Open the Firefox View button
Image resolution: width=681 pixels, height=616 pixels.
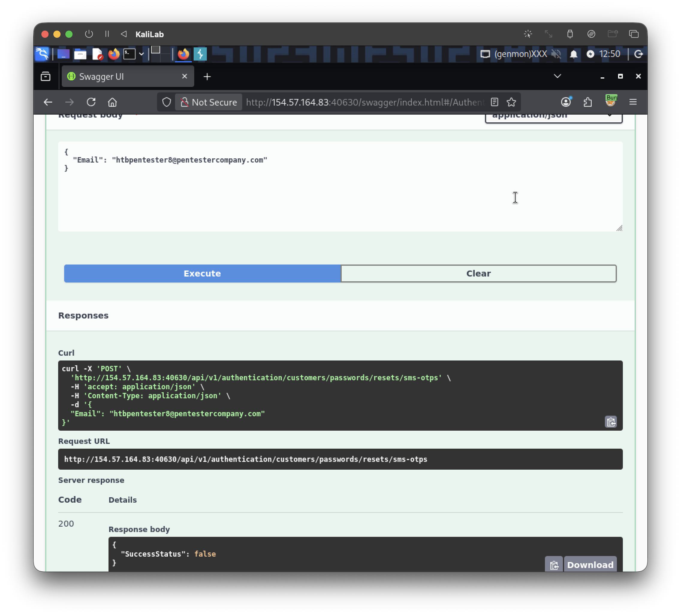(46, 77)
